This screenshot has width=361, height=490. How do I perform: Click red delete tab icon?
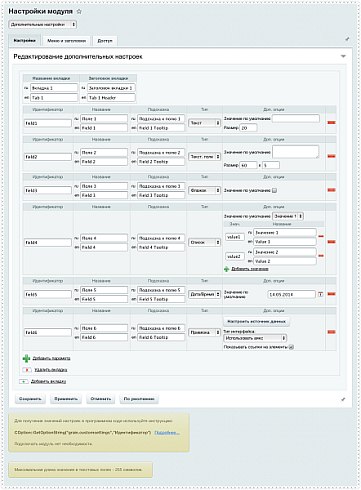(x=27, y=370)
